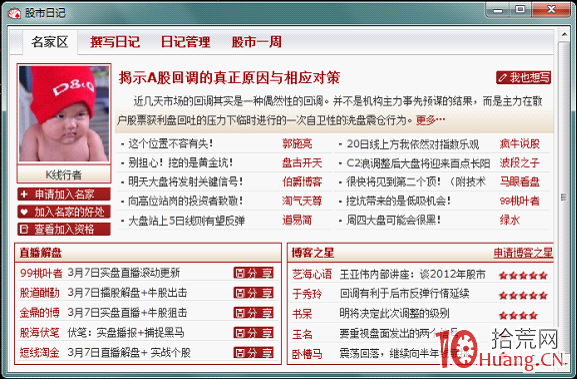Open blogger 卧槽马 in 博客之星
Image resolution: width=577 pixels, height=379 pixels.
click(307, 354)
